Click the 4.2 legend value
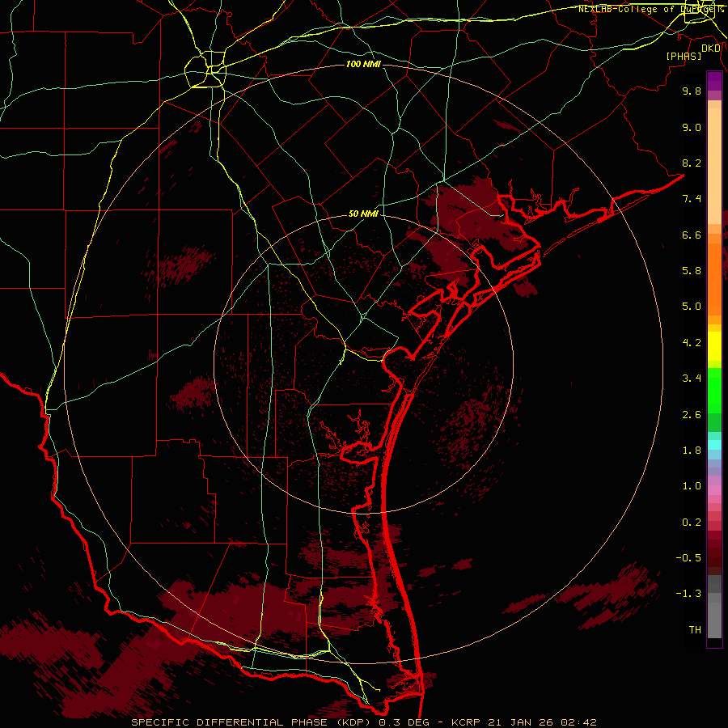The width and height of the screenshot is (728, 728). (x=692, y=343)
